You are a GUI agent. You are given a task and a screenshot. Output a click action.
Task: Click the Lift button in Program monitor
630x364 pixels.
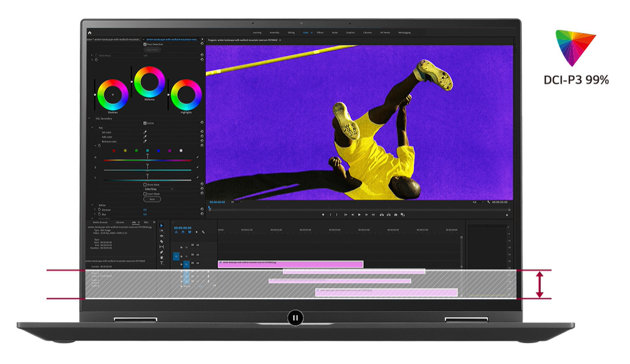(x=381, y=215)
